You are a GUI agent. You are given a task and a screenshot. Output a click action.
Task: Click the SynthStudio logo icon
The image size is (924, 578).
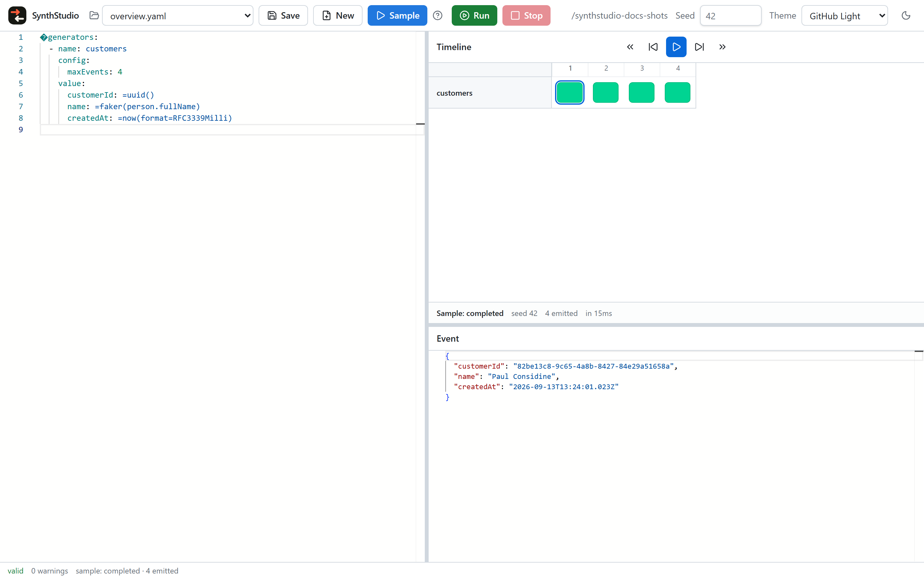click(x=17, y=15)
